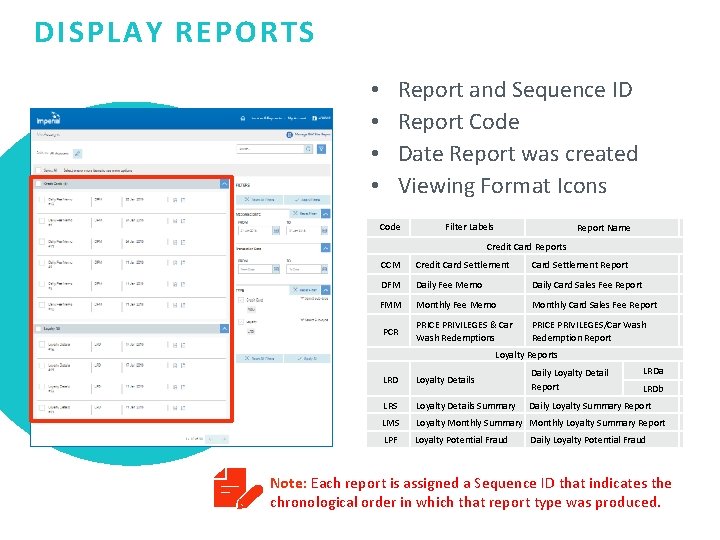Click the 'CCM' code cell

point(390,265)
